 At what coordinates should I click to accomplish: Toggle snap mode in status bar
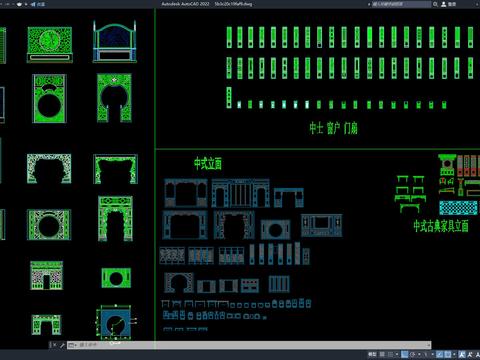390,354
